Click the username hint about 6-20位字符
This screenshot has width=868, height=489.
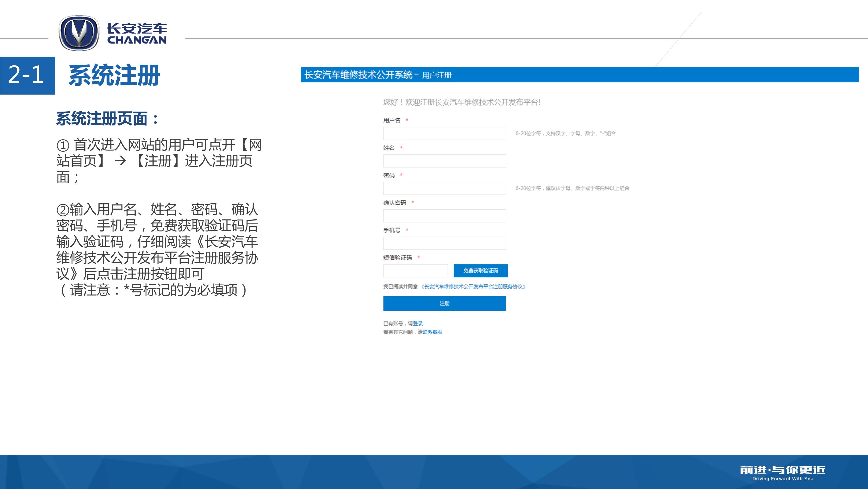coord(565,134)
